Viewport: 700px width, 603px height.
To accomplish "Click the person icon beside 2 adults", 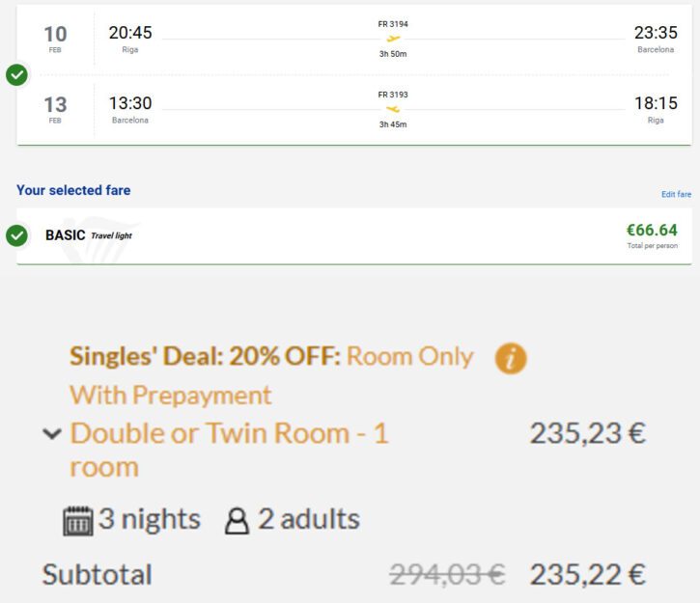I will point(237,521).
